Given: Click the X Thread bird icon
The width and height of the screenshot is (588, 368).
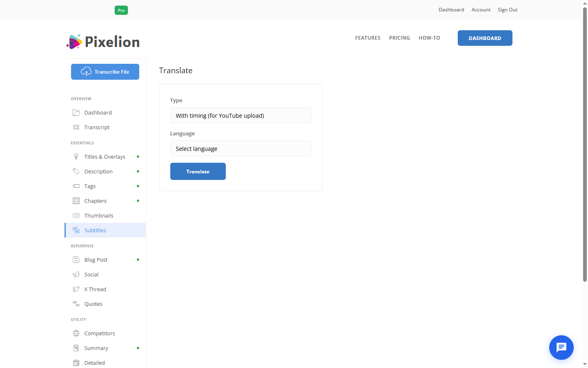Looking at the screenshot, I should (x=76, y=289).
